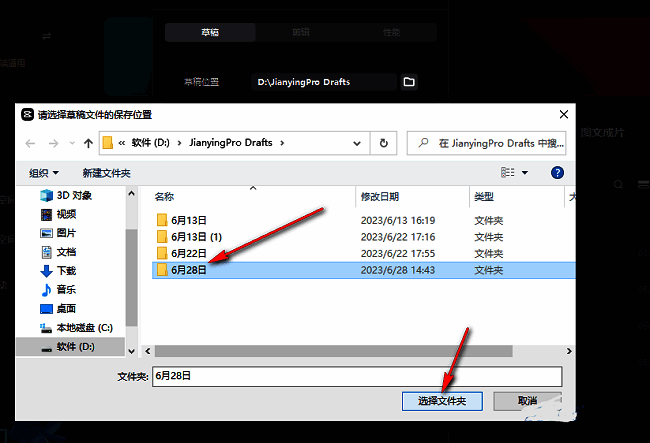Click 新建文件夹 to create folder

coord(107,173)
